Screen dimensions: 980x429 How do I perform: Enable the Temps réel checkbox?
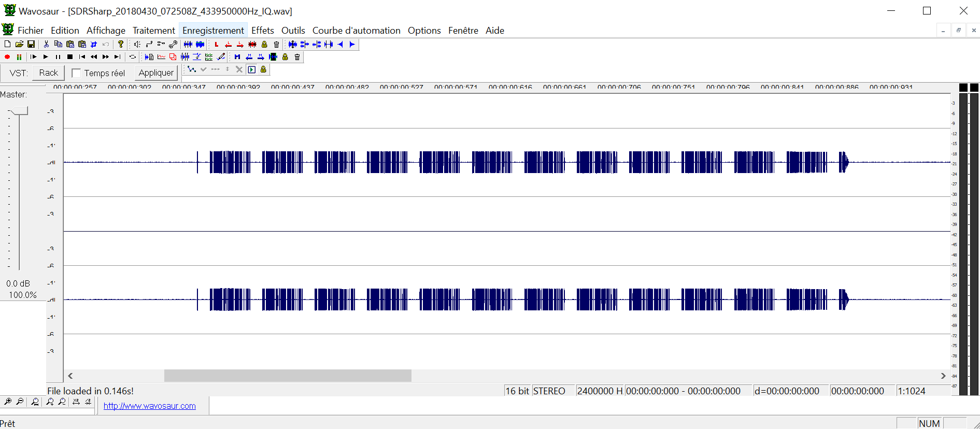pyautogui.click(x=76, y=73)
